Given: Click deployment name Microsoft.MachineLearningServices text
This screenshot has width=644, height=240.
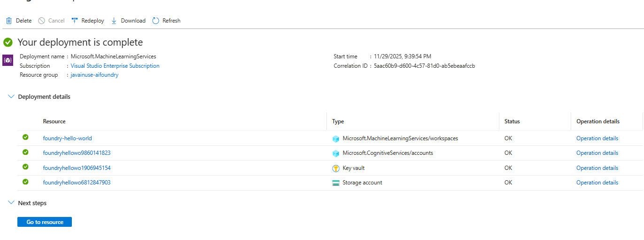Looking at the screenshot, I should click(x=113, y=56).
